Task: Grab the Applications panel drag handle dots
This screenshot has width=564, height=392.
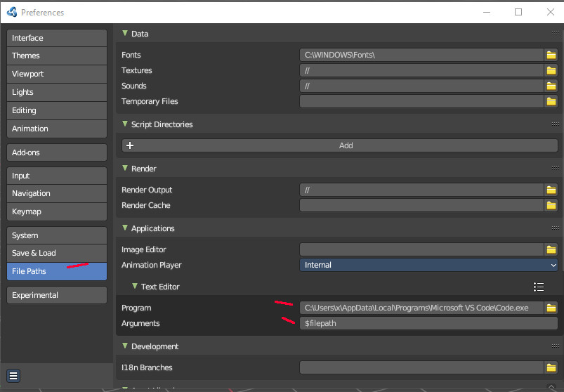Action: tap(555, 228)
